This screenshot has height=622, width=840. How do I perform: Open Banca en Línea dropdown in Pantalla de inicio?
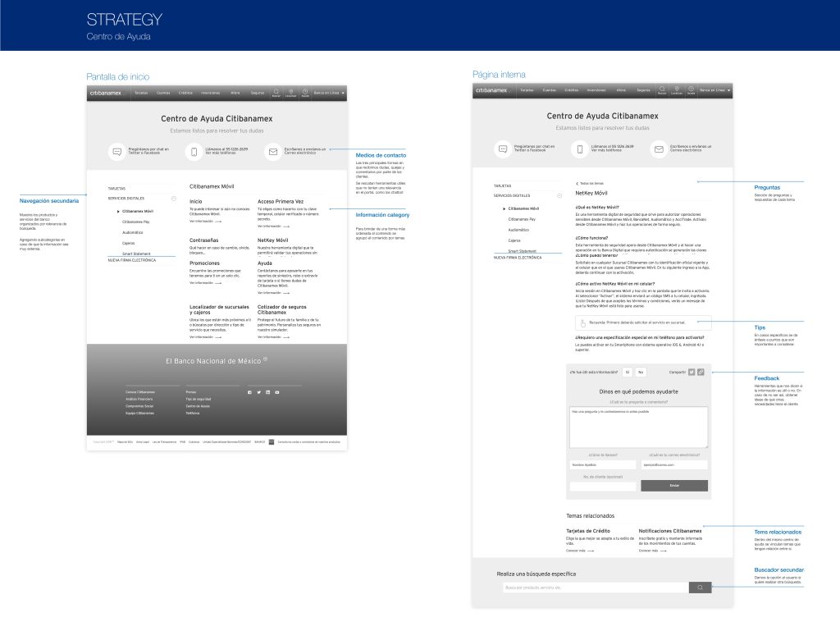coord(329,93)
